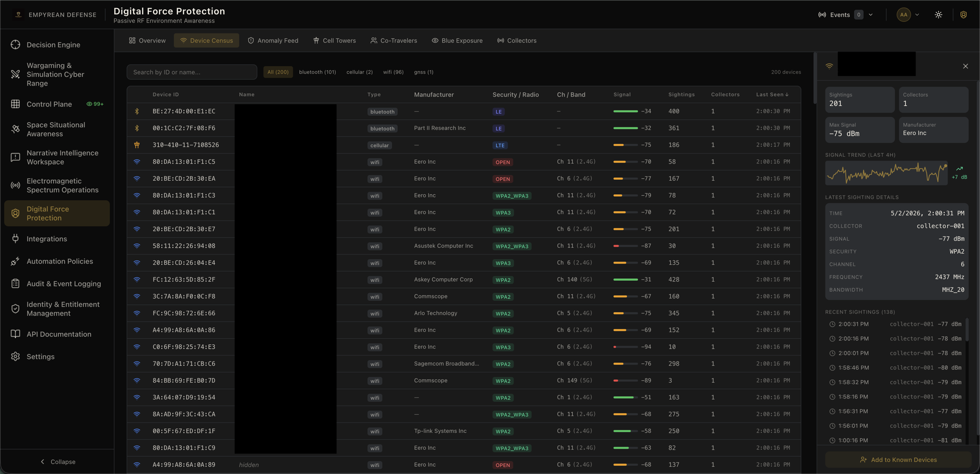
Task: Select Digital Force Protection sidebar item
Action: [57, 213]
